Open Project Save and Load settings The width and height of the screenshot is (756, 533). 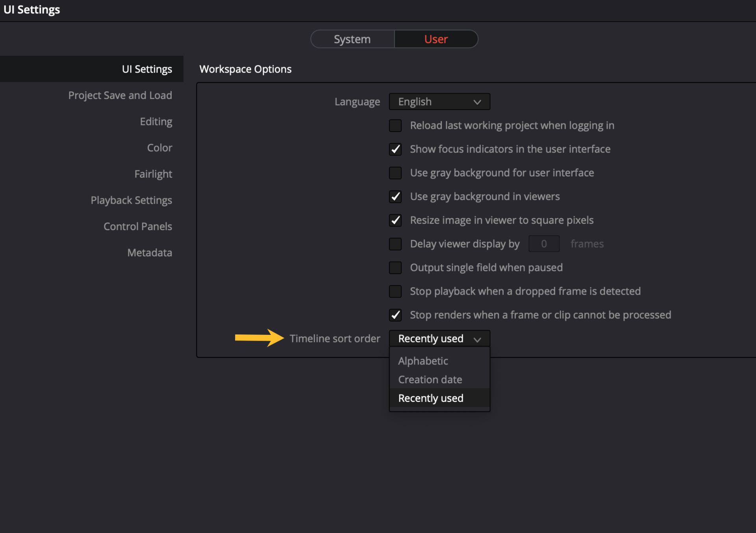click(x=120, y=95)
